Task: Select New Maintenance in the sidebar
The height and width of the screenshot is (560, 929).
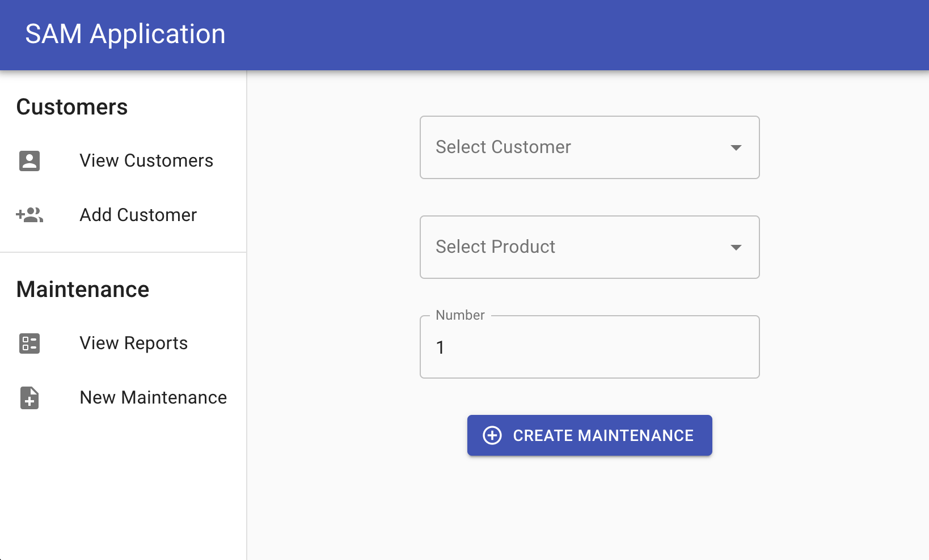Action: [153, 398]
